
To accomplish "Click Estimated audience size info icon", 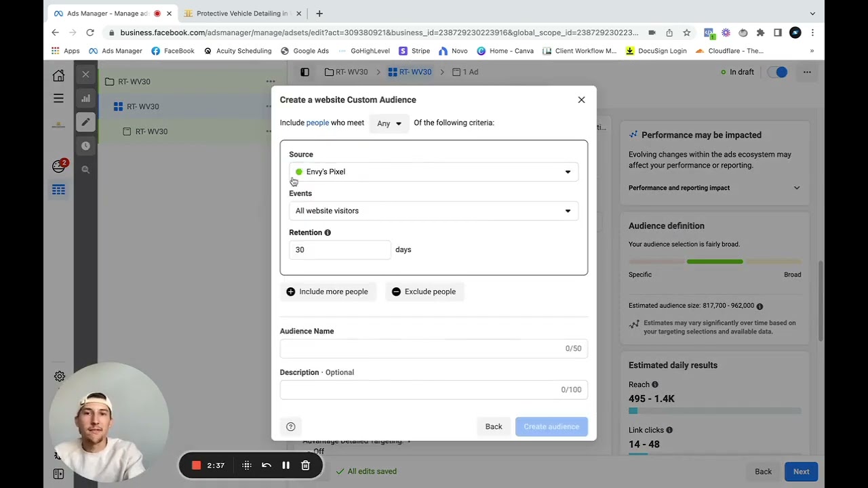I will point(759,306).
